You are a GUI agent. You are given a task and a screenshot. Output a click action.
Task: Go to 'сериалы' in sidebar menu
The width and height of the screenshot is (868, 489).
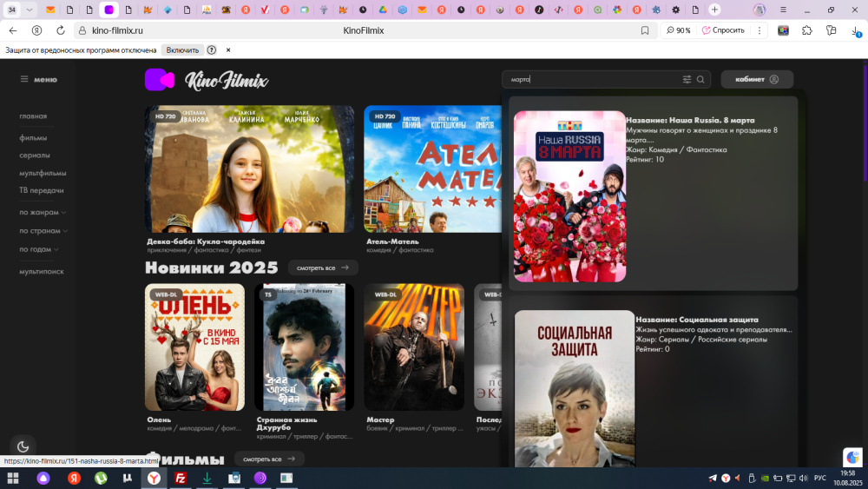[35, 155]
